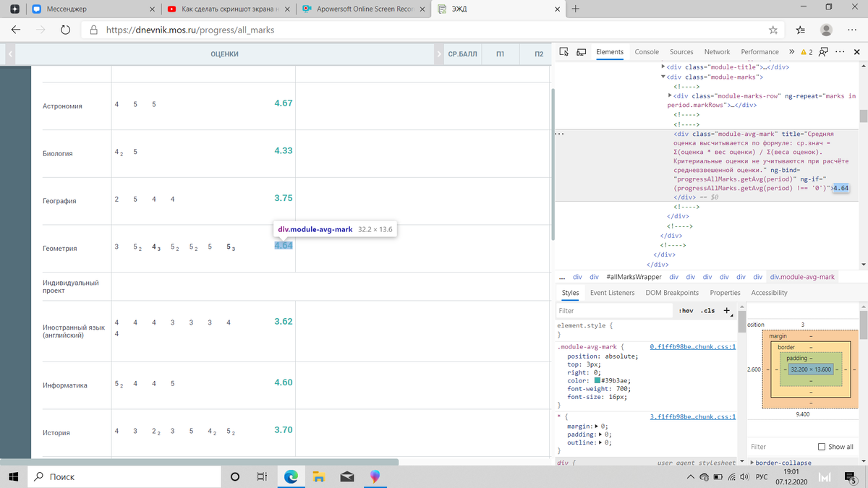Open color picker swatch for #39b3ae
This screenshot has width=868, height=488.
point(597,381)
